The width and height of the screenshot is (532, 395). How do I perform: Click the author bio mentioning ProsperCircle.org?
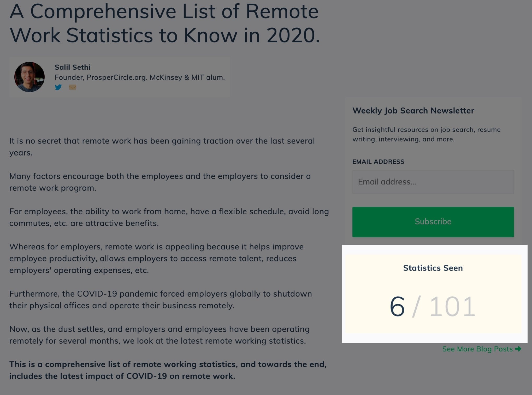point(140,77)
